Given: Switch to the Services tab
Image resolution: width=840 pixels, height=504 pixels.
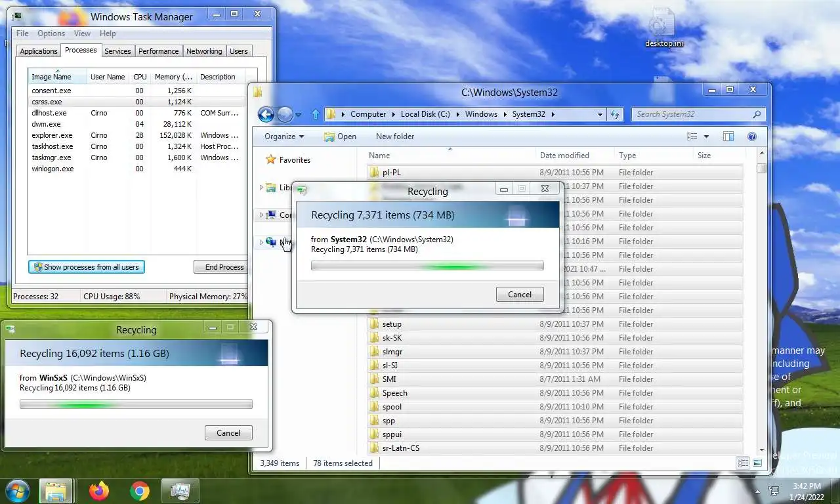Looking at the screenshot, I should coord(117,51).
